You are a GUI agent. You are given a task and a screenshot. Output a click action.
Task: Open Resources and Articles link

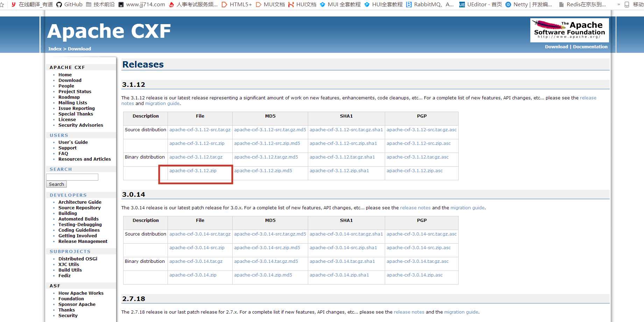85,159
